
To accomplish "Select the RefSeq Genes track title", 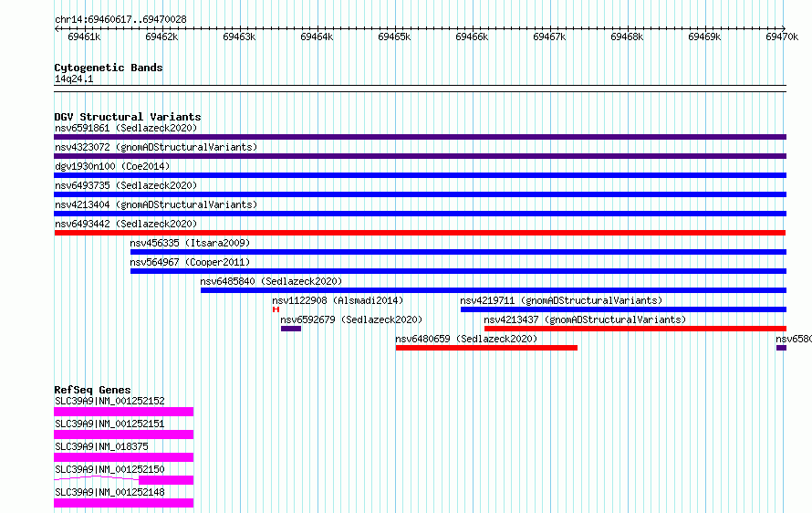I will tap(92, 390).
